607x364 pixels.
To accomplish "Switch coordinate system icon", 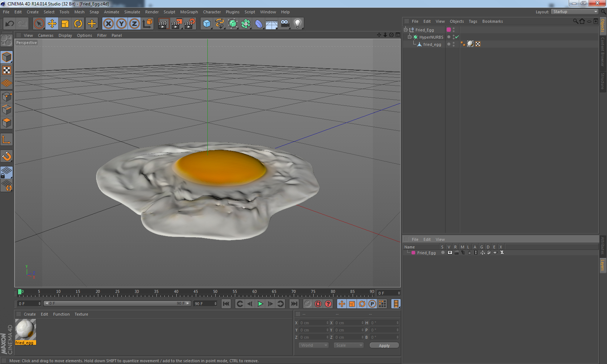I will [147, 24].
